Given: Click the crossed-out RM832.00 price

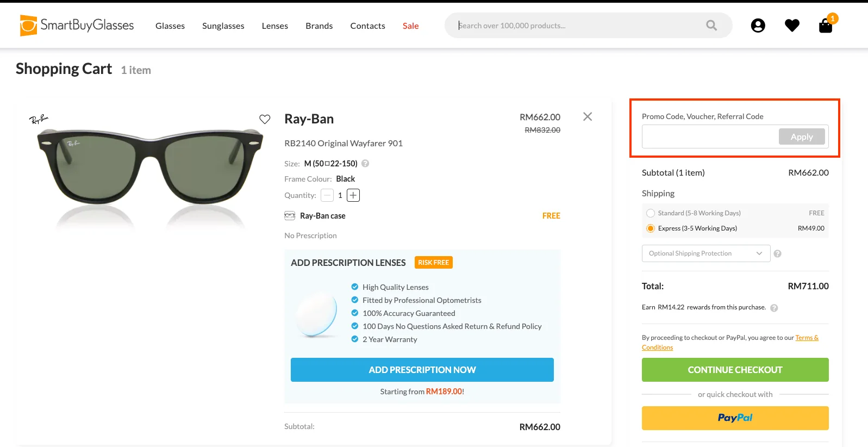Looking at the screenshot, I should click(542, 130).
